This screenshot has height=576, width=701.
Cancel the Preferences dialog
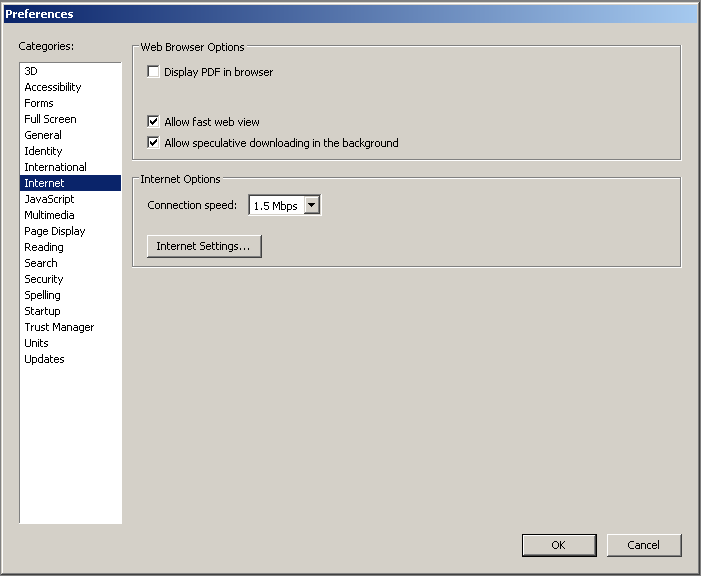(x=644, y=545)
